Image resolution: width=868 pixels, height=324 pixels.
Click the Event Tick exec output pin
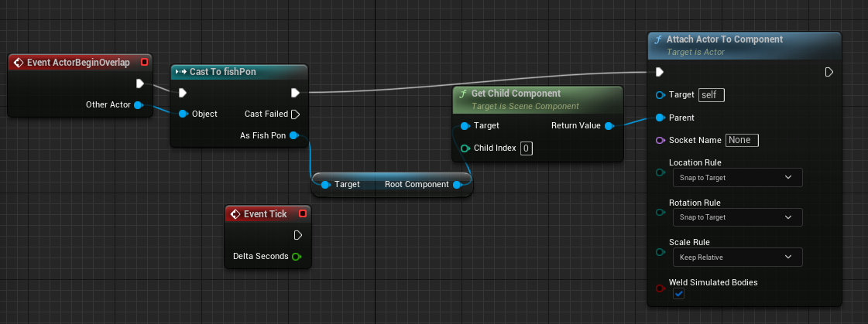tap(298, 236)
